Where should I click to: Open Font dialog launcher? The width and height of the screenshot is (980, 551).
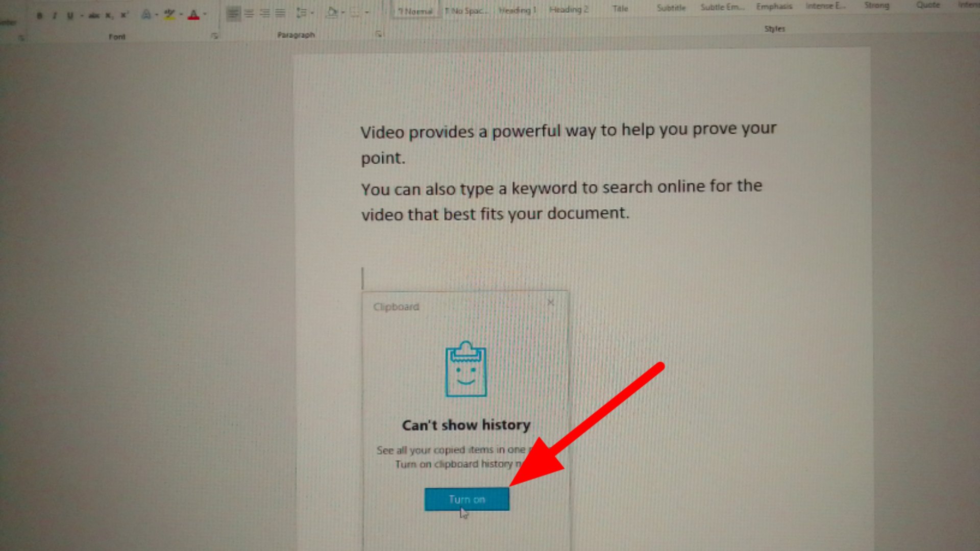(215, 36)
